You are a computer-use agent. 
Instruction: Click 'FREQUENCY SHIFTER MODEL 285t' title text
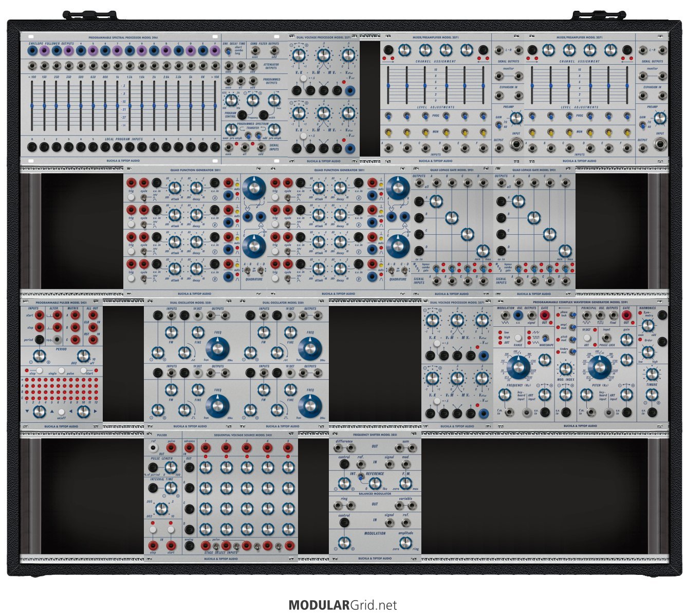tap(375, 435)
